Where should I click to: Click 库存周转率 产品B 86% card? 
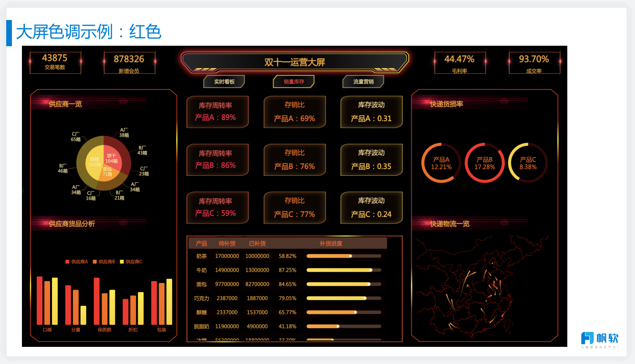click(x=217, y=160)
